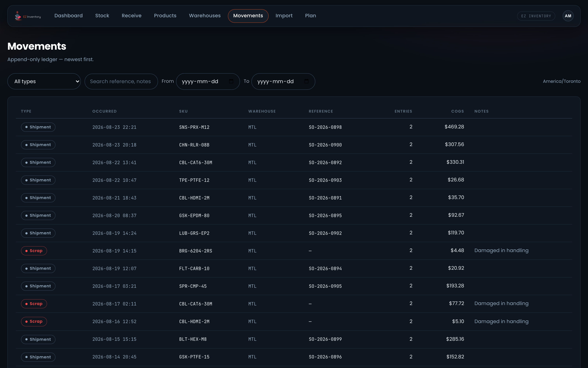Screen dimensions: 588x368
Task: Switch to the Stock tab
Action: tap(102, 16)
